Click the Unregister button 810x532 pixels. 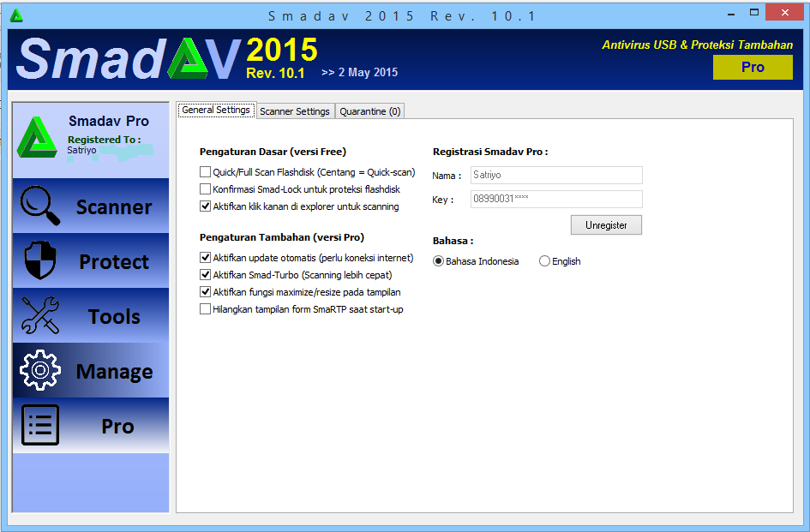pos(606,225)
